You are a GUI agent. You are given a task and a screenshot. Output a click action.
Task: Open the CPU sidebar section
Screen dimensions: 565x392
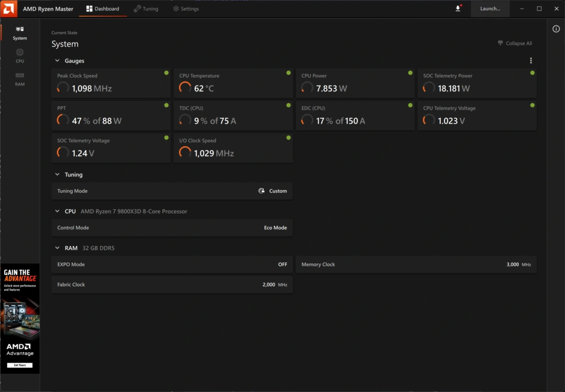pos(20,56)
